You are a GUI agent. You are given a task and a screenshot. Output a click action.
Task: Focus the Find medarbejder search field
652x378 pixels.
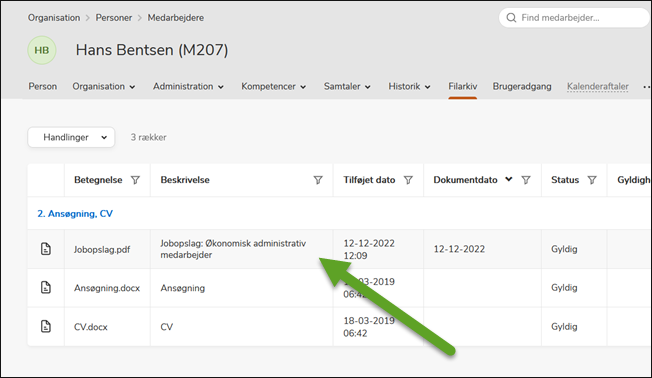(x=575, y=18)
